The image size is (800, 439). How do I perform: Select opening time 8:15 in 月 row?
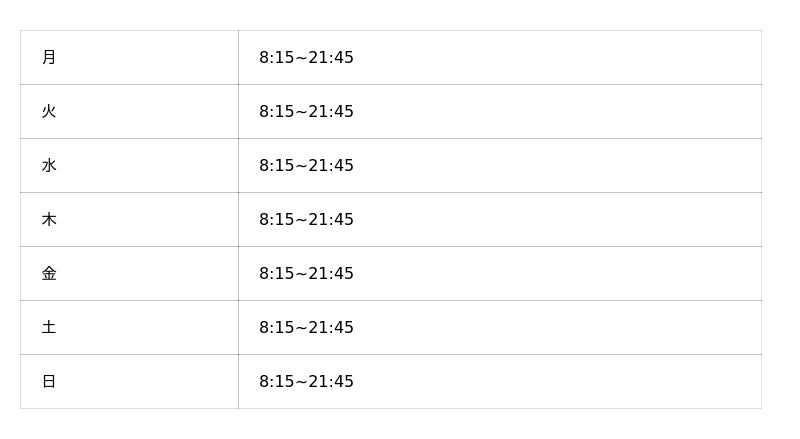[276, 58]
